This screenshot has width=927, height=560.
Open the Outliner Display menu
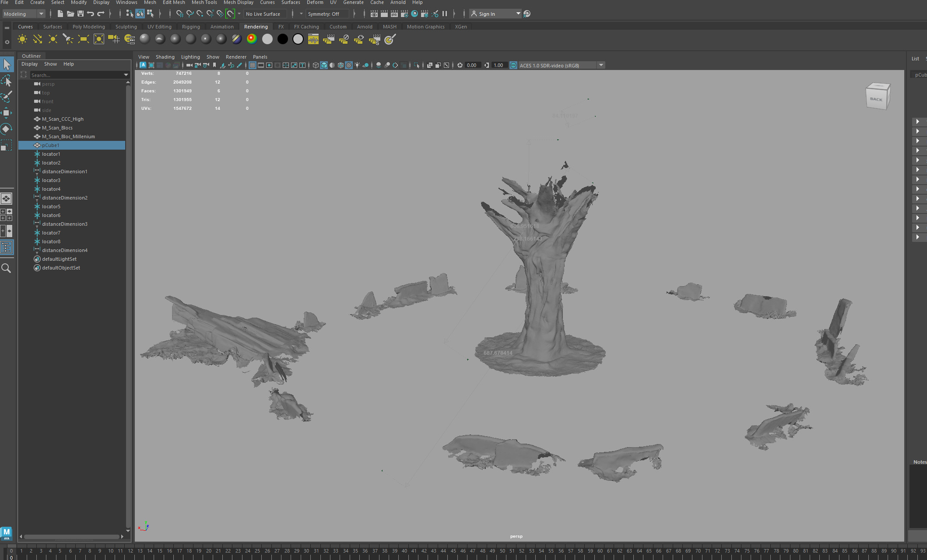click(30, 64)
